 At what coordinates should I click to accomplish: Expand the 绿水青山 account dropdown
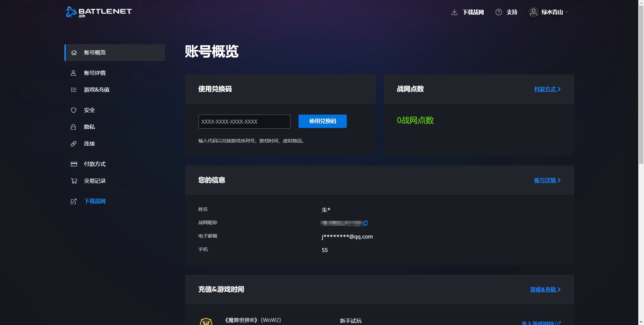click(x=548, y=12)
